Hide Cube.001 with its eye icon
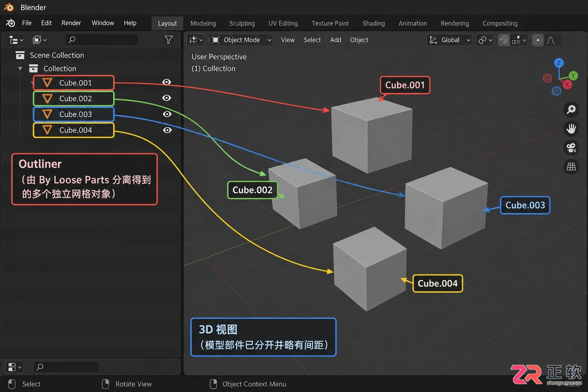Screen dimensions: 588x392 167,82
